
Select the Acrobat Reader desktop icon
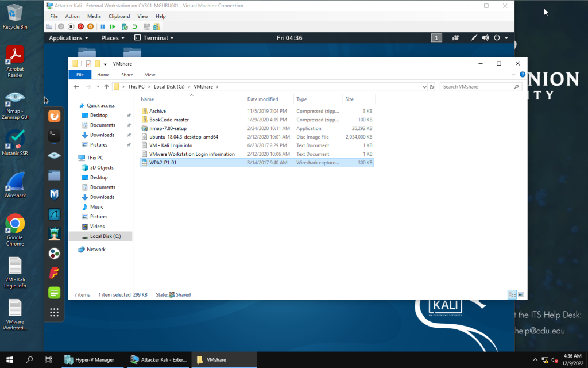point(15,62)
